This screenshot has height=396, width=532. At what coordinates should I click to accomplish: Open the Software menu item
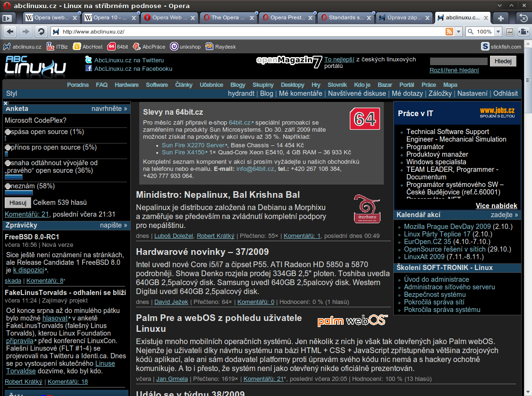click(157, 85)
